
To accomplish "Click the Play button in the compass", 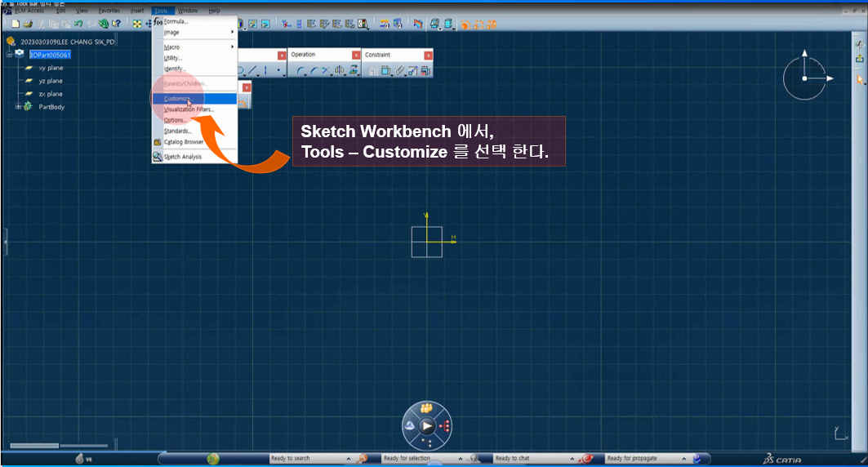I will tap(427, 426).
